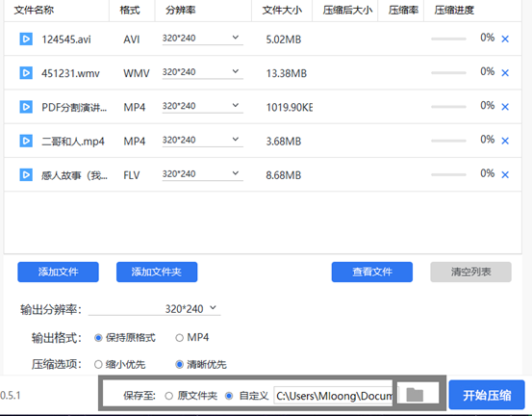Set save location to 原文件夹
The width and height of the screenshot is (532, 416).
pyautogui.click(x=169, y=396)
